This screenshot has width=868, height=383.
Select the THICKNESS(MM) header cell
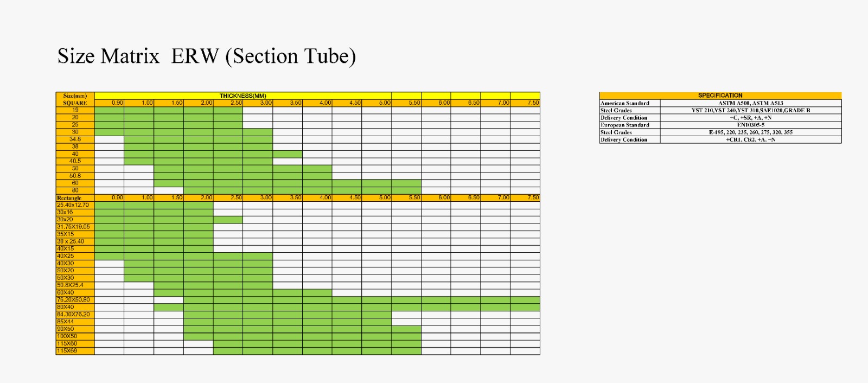click(243, 95)
